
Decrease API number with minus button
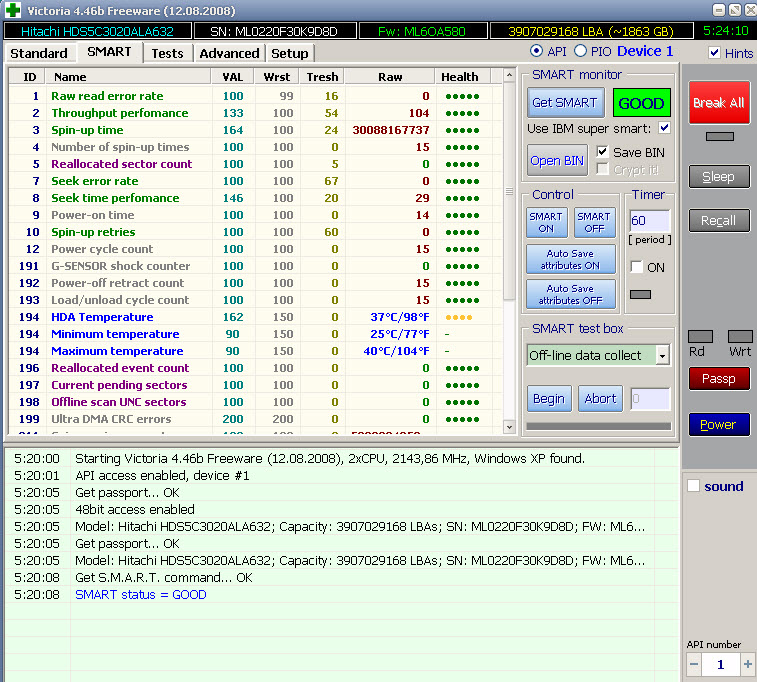click(x=694, y=665)
